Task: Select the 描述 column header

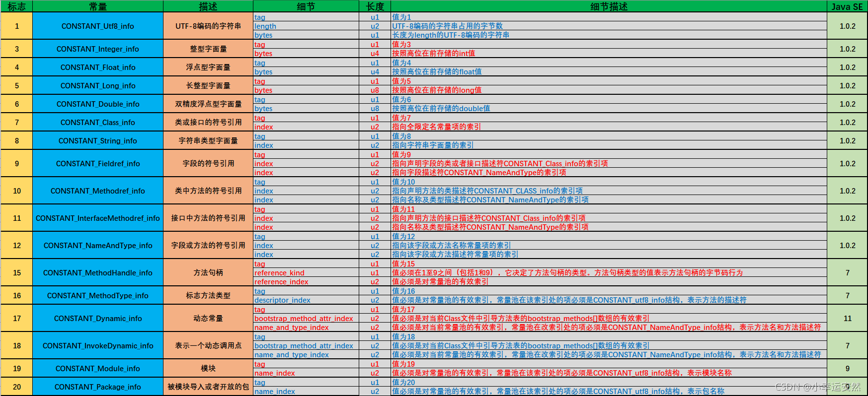Action: coord(208,6)
